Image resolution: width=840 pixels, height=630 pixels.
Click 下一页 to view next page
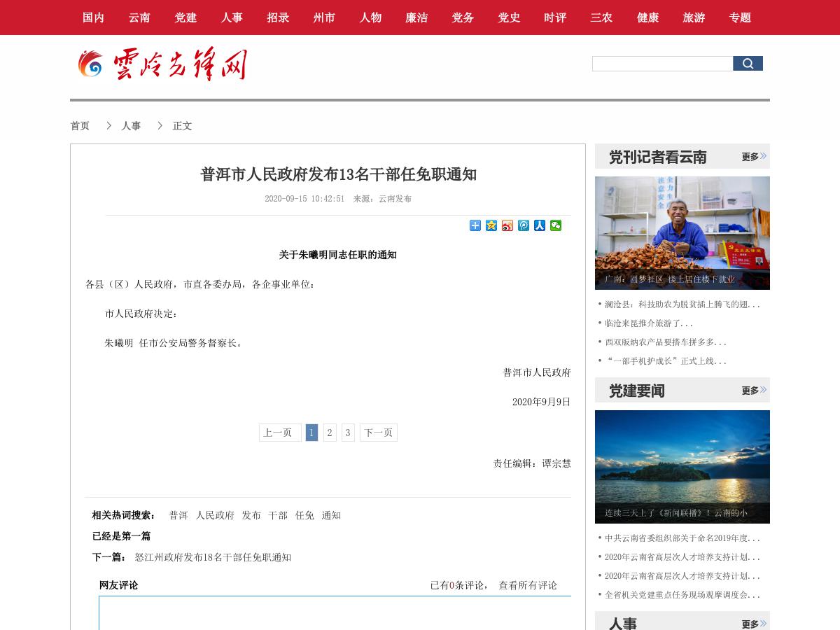(x=378, y=433)
